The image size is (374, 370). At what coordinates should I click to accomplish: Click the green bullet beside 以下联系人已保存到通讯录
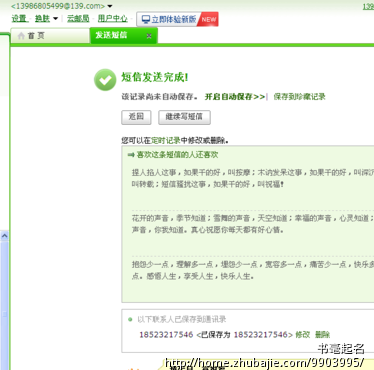coord(130,319)
